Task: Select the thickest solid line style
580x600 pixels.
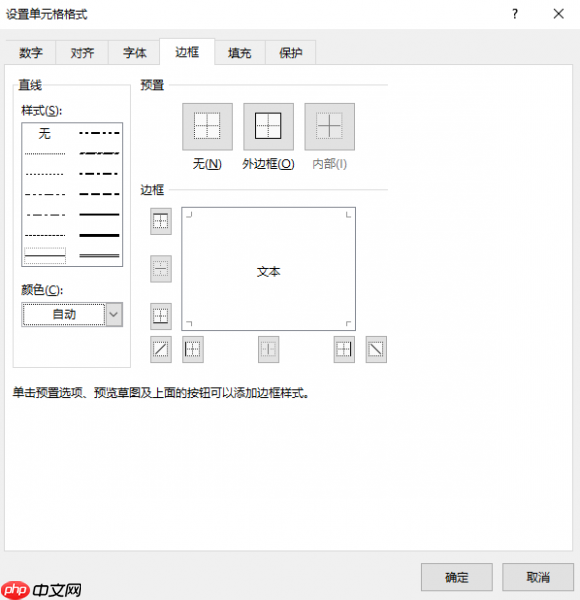Action: [x=99, y=235]
